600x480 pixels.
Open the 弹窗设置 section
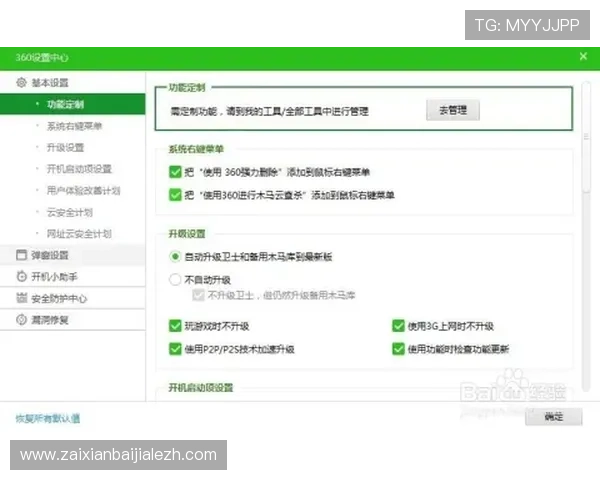(73, 255)
